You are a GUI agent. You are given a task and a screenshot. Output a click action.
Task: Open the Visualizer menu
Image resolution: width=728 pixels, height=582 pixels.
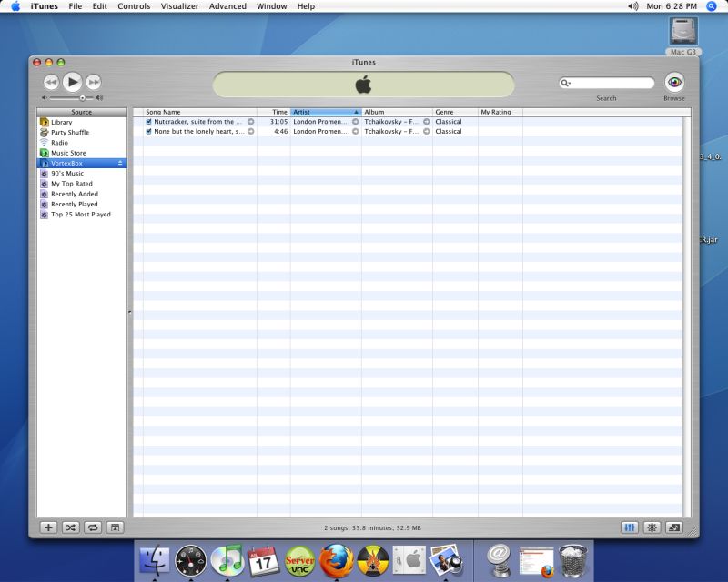[179, 6]
